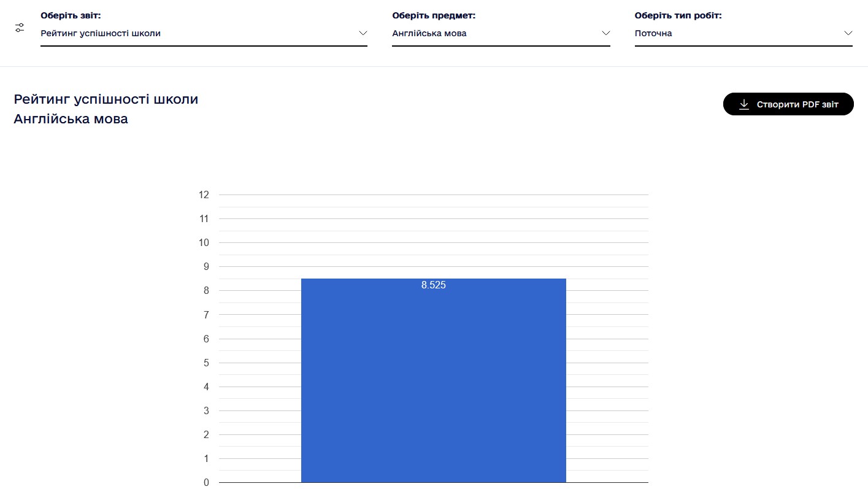Click the axis label 0
868x489 pixels.
tap(206, 483)
